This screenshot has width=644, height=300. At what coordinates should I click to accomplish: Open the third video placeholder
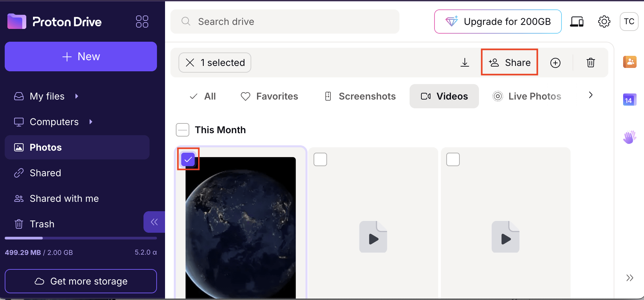coord(506,237)
